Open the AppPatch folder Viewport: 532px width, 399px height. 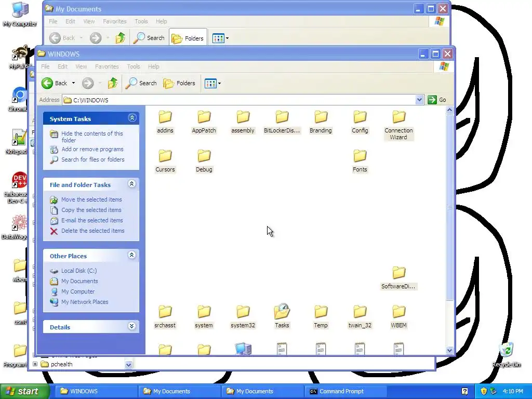coord(204,122)
